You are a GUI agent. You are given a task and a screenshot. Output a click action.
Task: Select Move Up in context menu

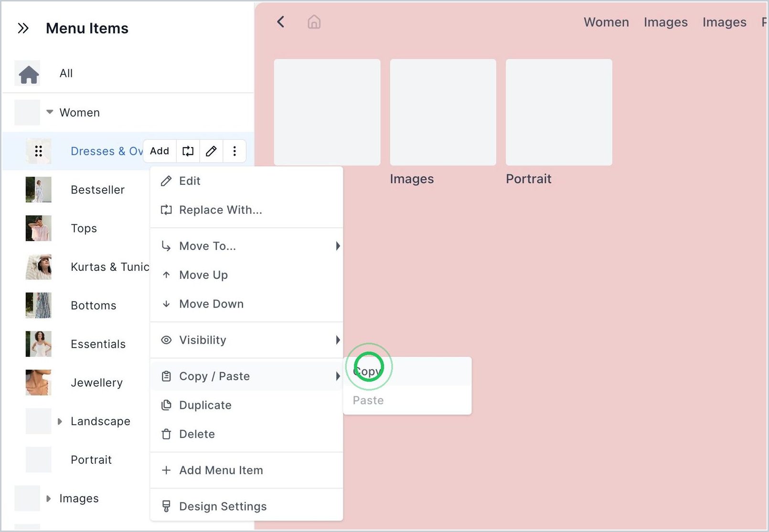coord(246,275)
